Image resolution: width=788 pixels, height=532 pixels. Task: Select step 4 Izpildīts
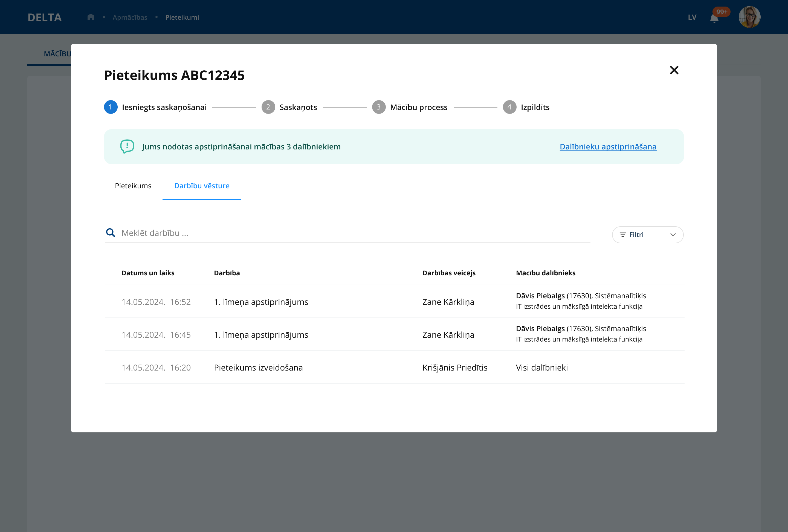tap(526, 107)
